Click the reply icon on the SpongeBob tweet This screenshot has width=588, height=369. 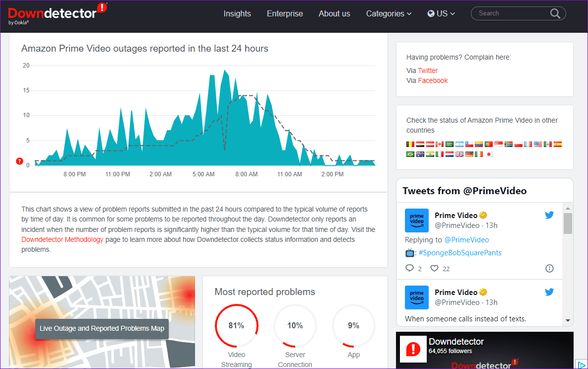409,268
